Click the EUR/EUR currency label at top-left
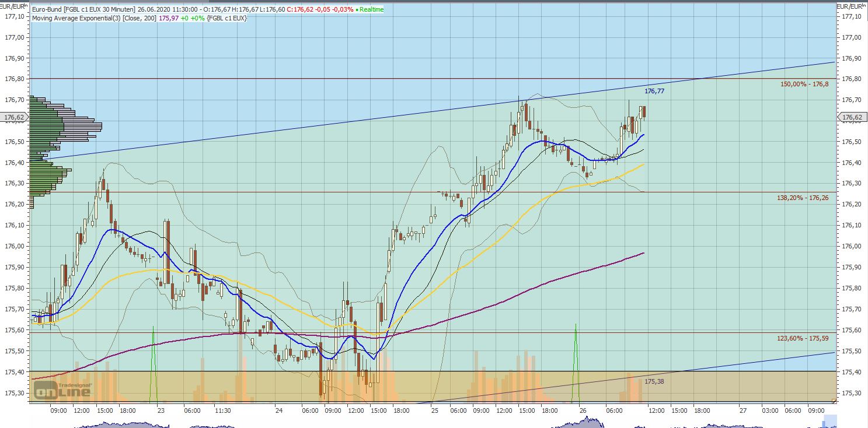 (15, 6)
